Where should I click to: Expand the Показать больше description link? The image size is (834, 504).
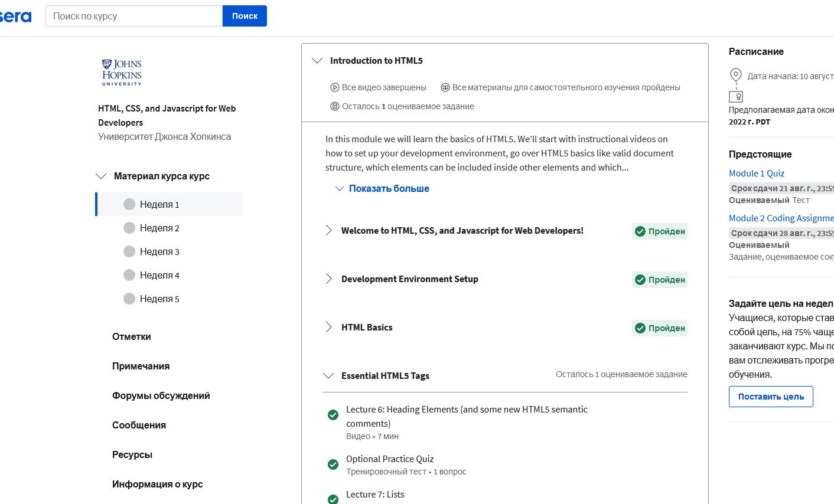(382, 188)
